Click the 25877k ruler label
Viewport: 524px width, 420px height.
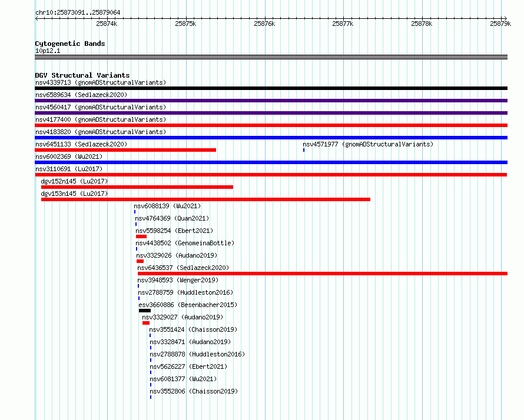tap(343, 24)
